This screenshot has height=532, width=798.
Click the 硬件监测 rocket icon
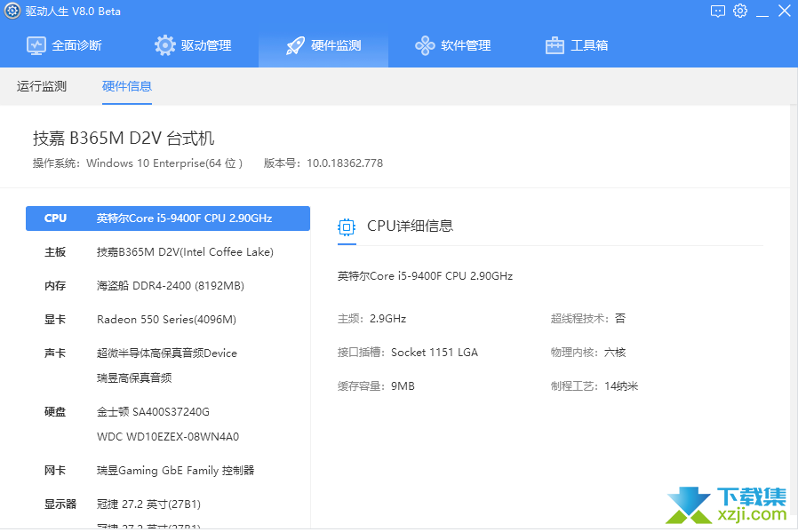[x=295, y=46]
